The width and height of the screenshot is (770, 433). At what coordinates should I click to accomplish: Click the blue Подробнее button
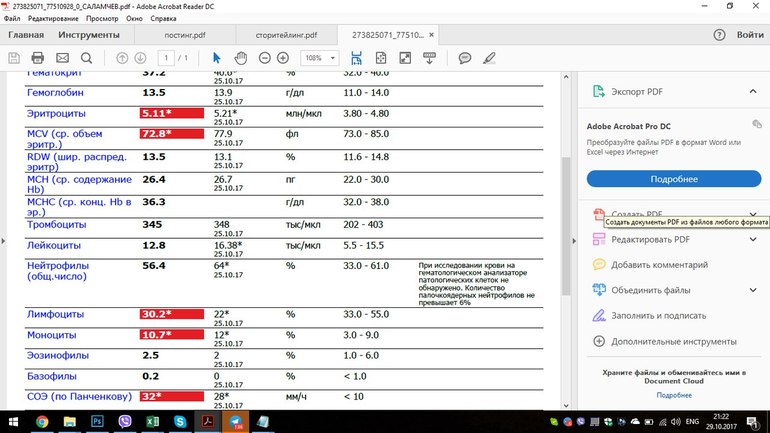point(673,179)
